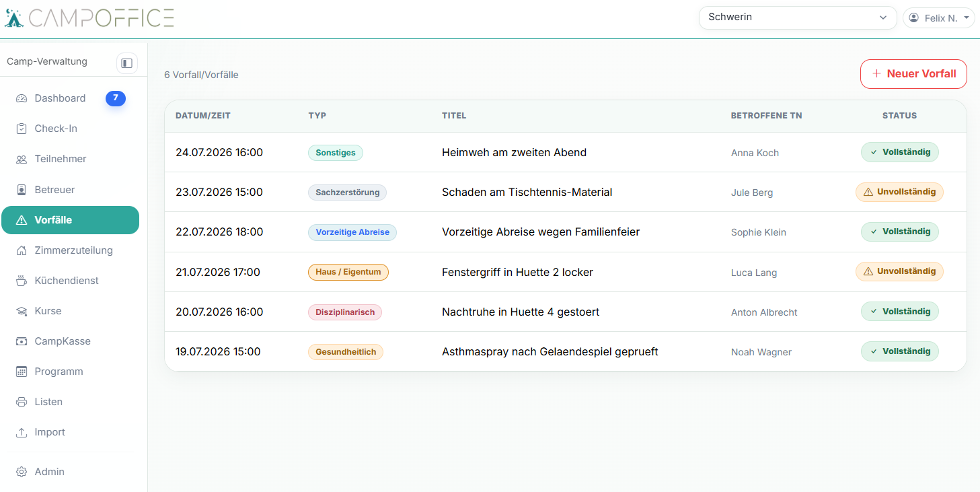Viewport: 980px width, 492px height.
Task: Click the CampOffice logo
Action: click(x=89, y=17)
